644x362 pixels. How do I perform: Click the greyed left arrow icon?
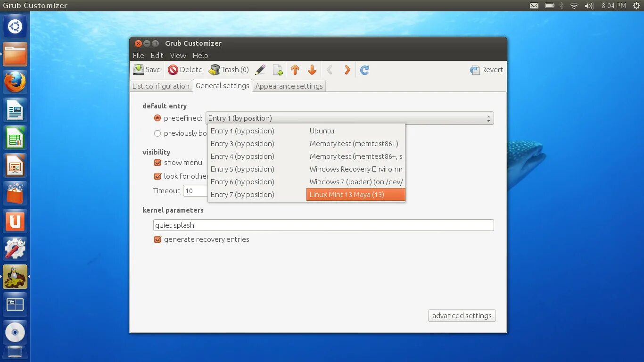[x=330, y=70]
